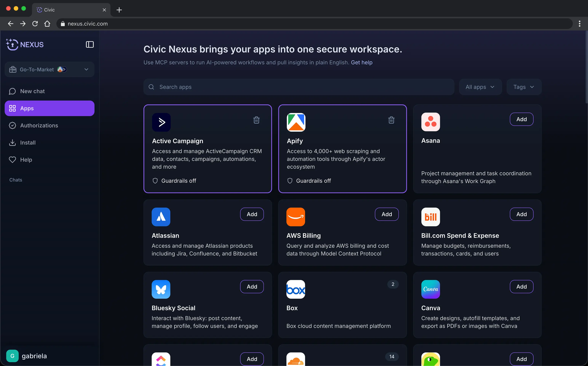Open Help in the sidebar
Screen dimensions: 588x366
click(49, 160)
